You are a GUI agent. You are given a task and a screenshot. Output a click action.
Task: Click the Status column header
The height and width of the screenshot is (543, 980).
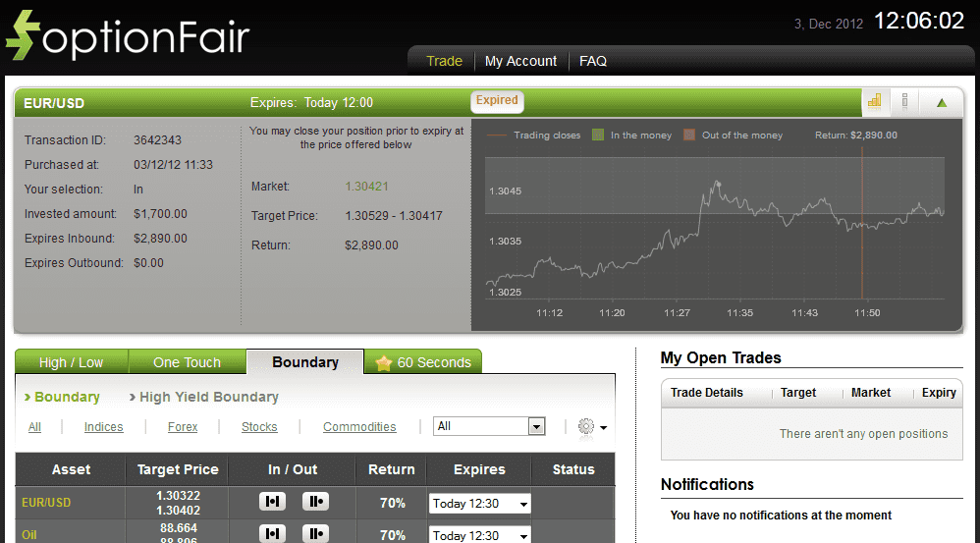click(x=573, y=469)
